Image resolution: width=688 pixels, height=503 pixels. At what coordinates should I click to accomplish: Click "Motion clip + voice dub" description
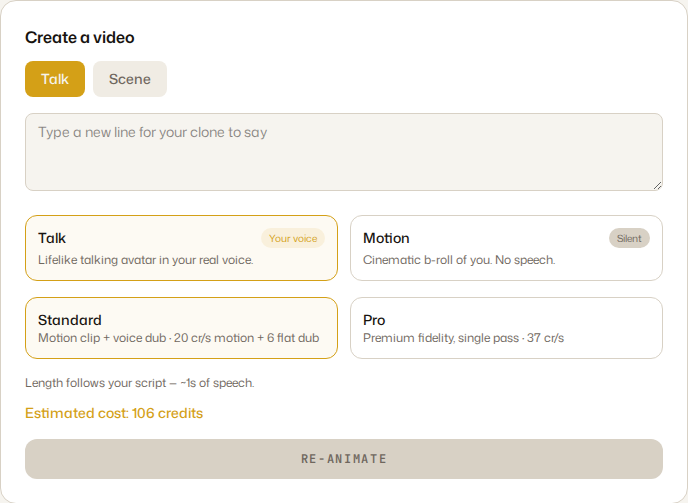coord(179,338)
